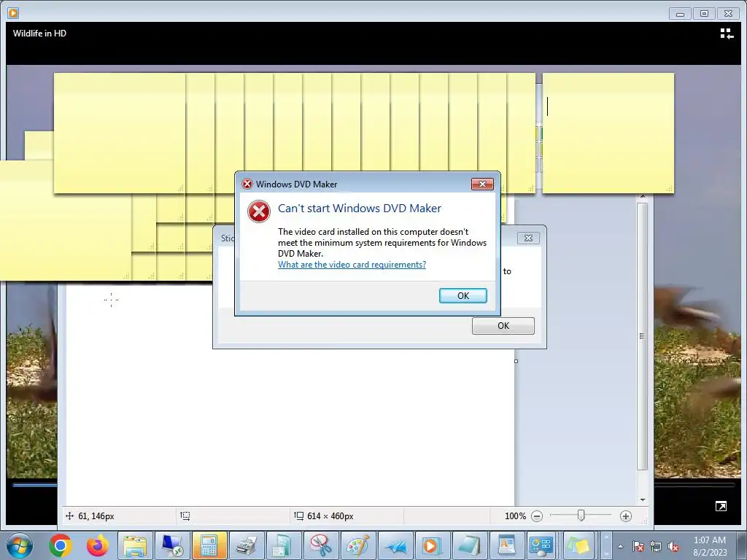Open the WordPad taskbar icon
The height and width of the screenshot is (560, 747).
(506, 545)
